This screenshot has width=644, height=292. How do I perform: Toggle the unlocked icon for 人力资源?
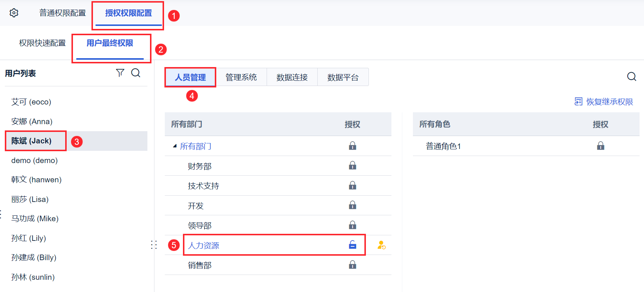353,245
